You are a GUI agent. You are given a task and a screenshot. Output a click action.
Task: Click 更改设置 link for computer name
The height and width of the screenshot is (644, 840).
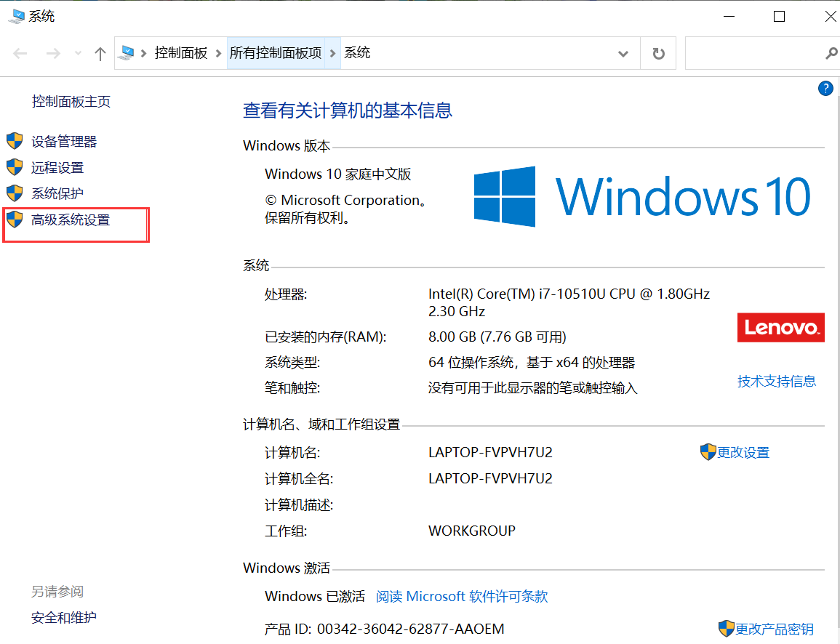click(743, 452)
